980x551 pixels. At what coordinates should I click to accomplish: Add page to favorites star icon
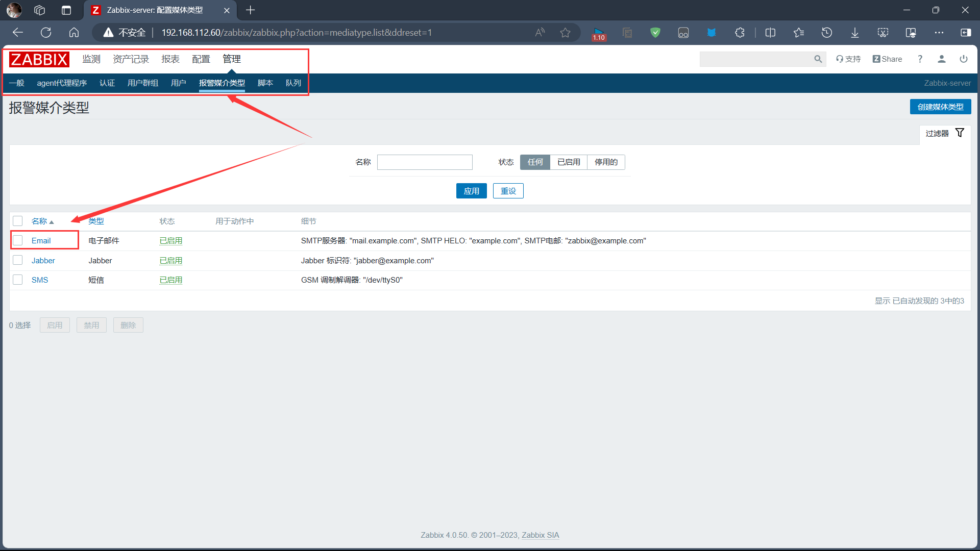click(565, 33)
